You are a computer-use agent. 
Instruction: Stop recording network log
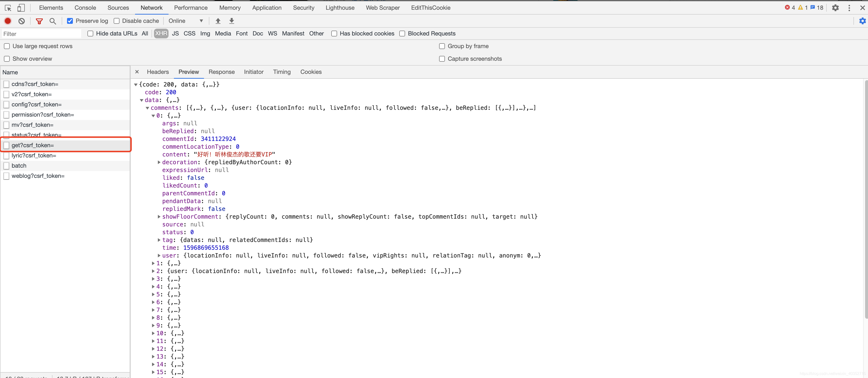(8, 21)
